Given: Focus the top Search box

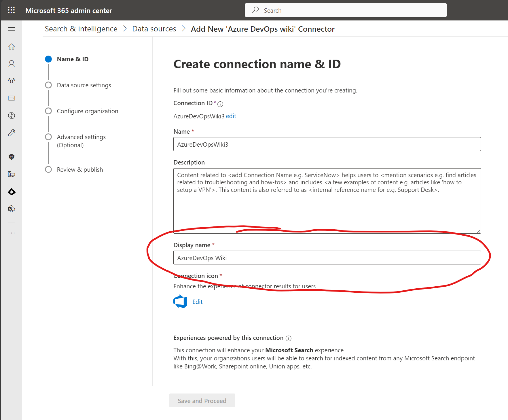Looking at the screenshot, I should point(346,10).
